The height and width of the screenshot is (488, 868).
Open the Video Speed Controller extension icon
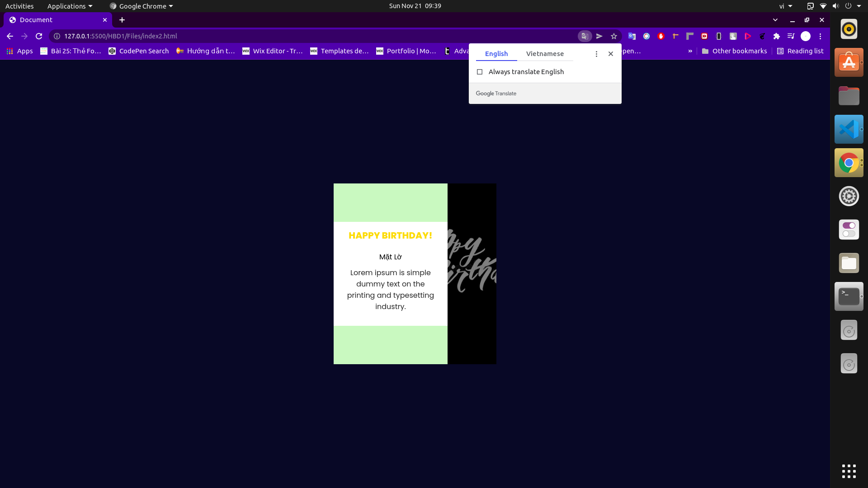[704, 36]
